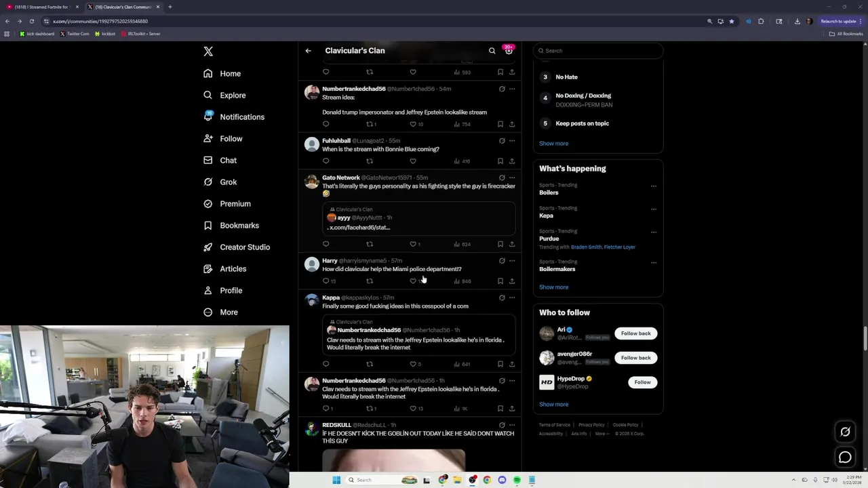The width and height of the screenshot is (868, 488).
Task: Open All Bookmarks folder
Action: tap(846, 34)
